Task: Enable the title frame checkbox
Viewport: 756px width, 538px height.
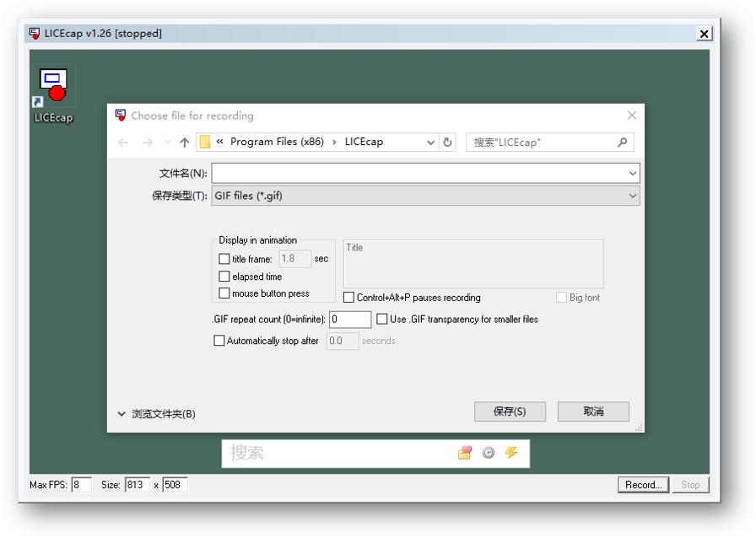Action: click(x=224, y=259)
